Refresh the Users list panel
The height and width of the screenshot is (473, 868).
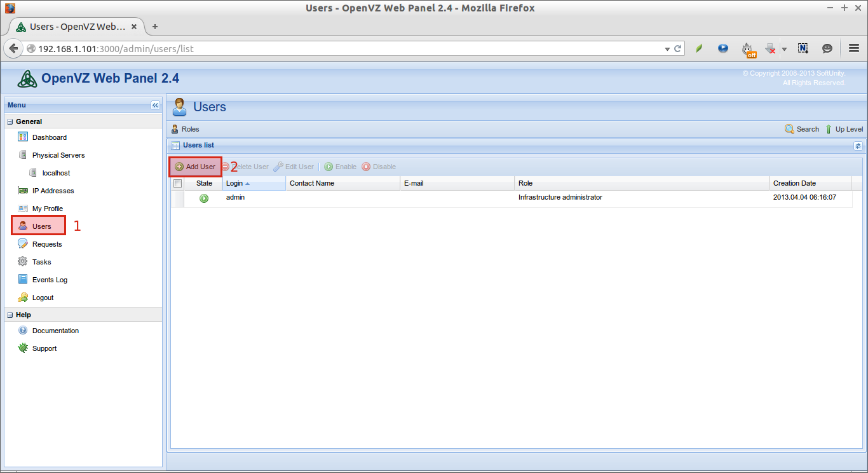857,146
